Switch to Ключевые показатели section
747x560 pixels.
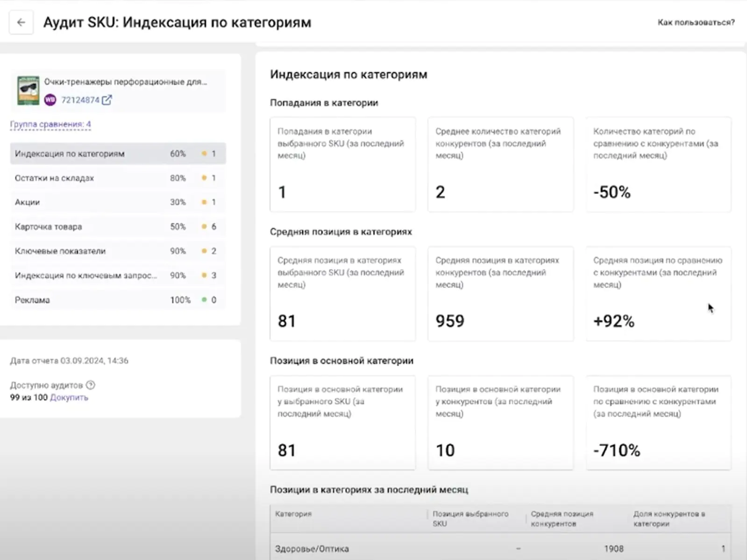click(118, 251)
